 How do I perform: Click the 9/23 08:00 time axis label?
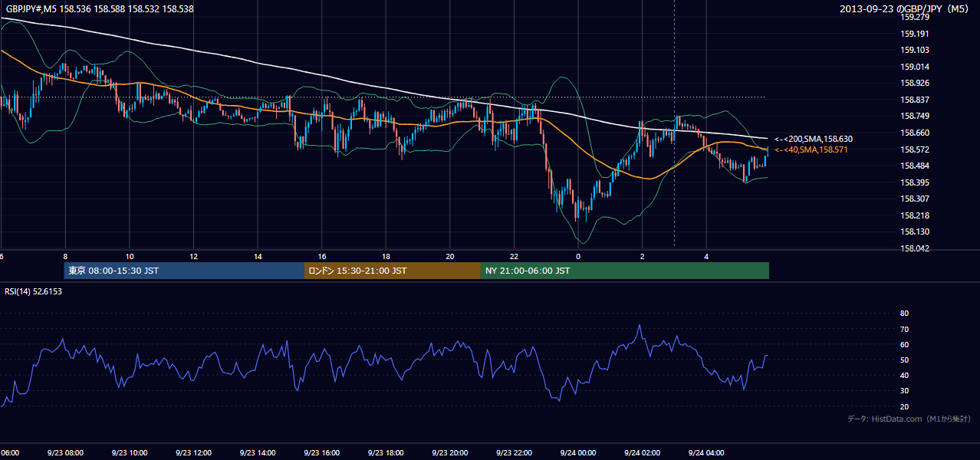pyautogui.click(x=64, y=453)
